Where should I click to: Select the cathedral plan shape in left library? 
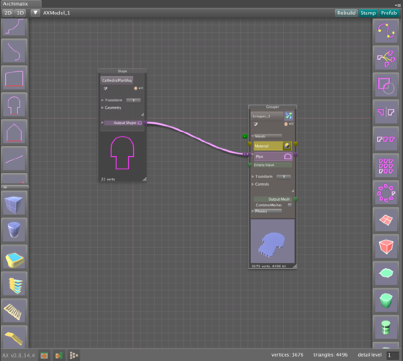[15, 105]
